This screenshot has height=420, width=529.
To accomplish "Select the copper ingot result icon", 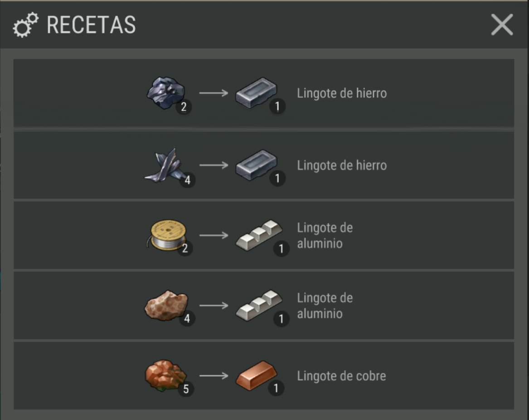I will point(257,376).
